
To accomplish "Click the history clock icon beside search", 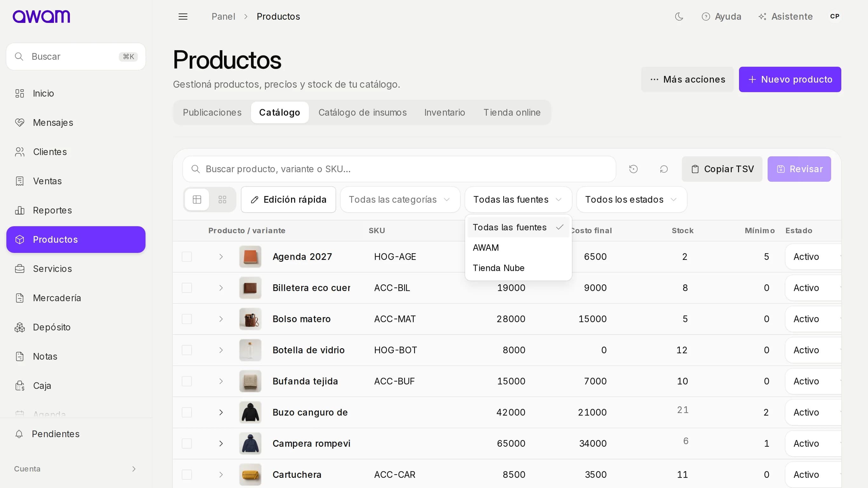I will pyautogui.click(x=633, y=169).
